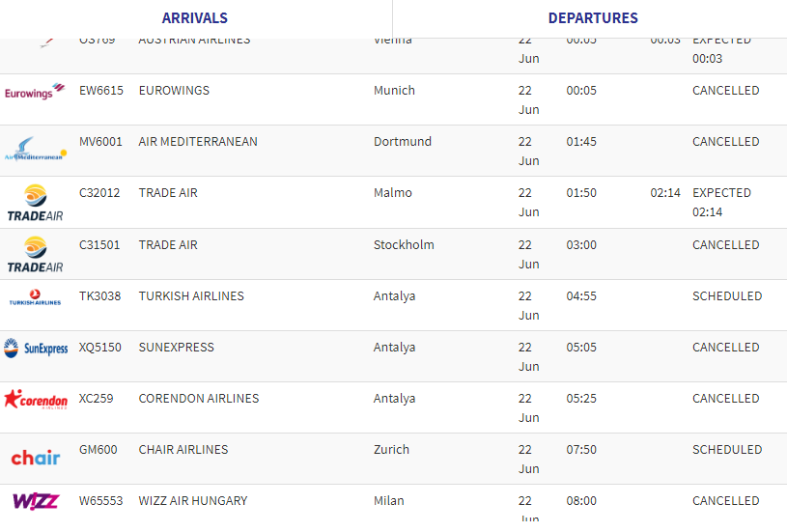Select the XQ5150 SunExpress flight
The width and height of the screenshot is (787, 532).
pos(394,356)
